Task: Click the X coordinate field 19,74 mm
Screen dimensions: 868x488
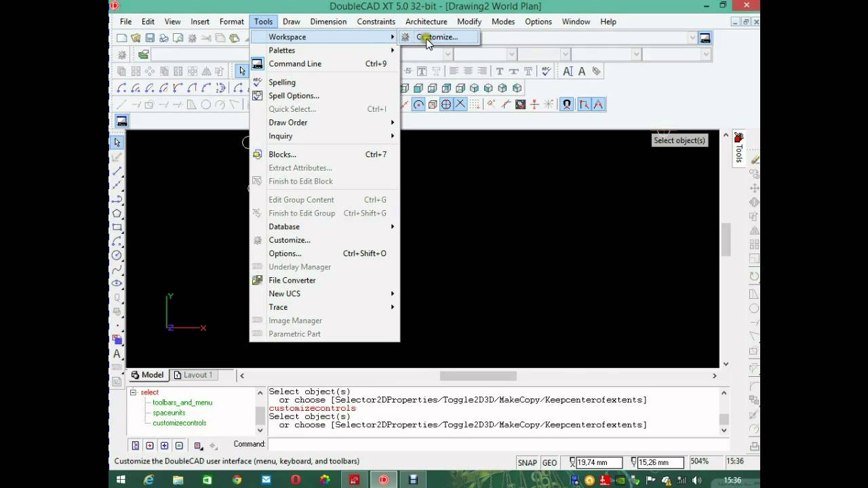Action: click(599, 463)
